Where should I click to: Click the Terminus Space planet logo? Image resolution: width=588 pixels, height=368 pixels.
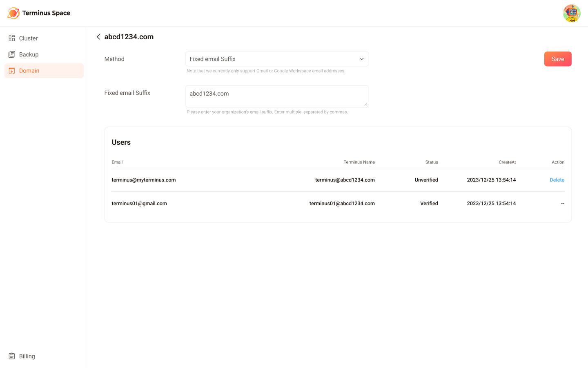13,13
